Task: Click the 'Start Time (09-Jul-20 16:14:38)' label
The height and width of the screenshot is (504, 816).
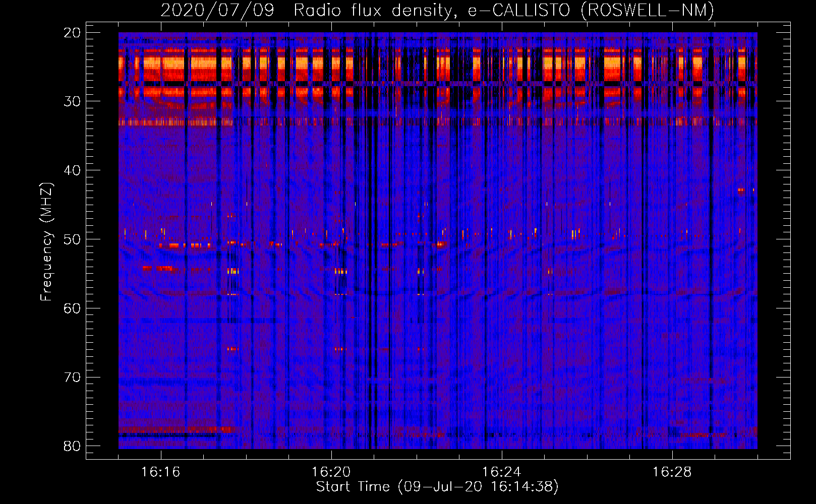Action: pos(437,487)
